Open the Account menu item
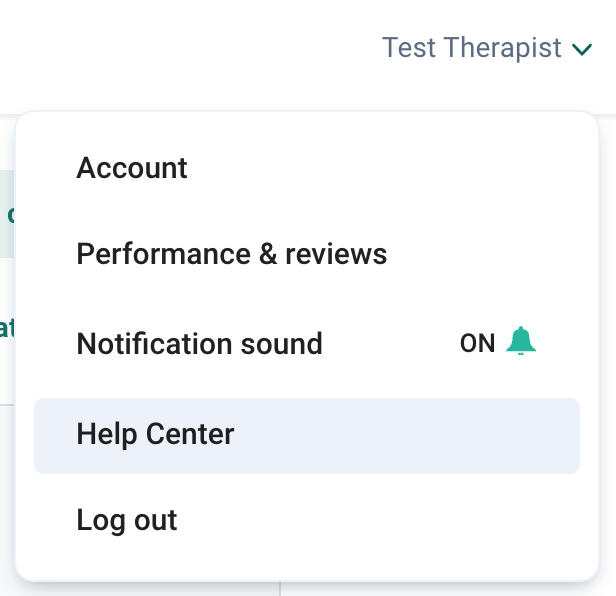This screenshot has width=616, height=596. tap(307, 168)
